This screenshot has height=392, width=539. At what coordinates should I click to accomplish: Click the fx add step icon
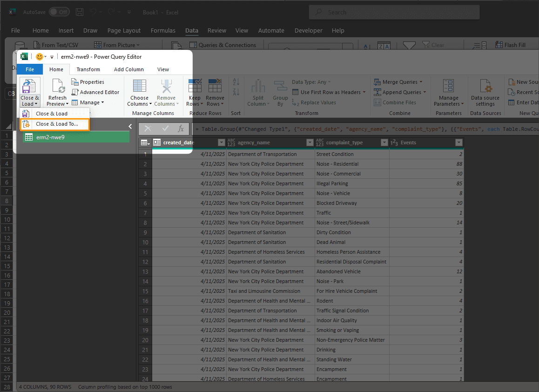181,128
